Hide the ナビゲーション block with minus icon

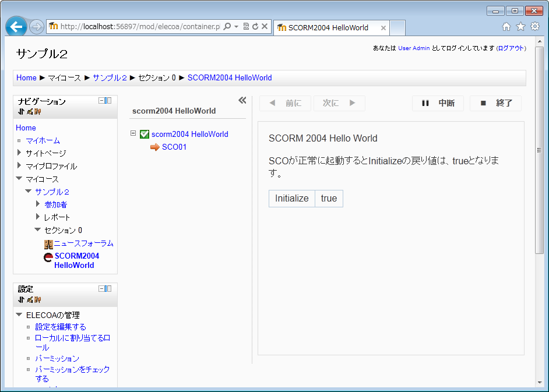coord(102,101)
